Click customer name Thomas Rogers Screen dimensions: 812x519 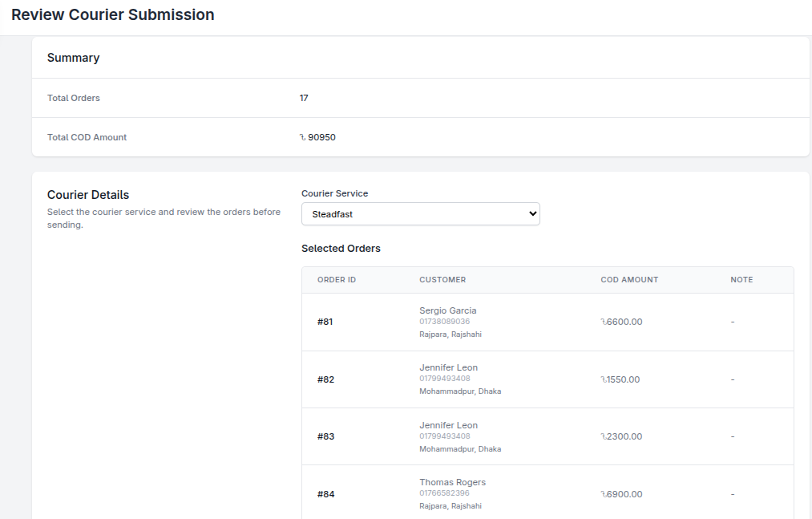(x=452, y=482)
